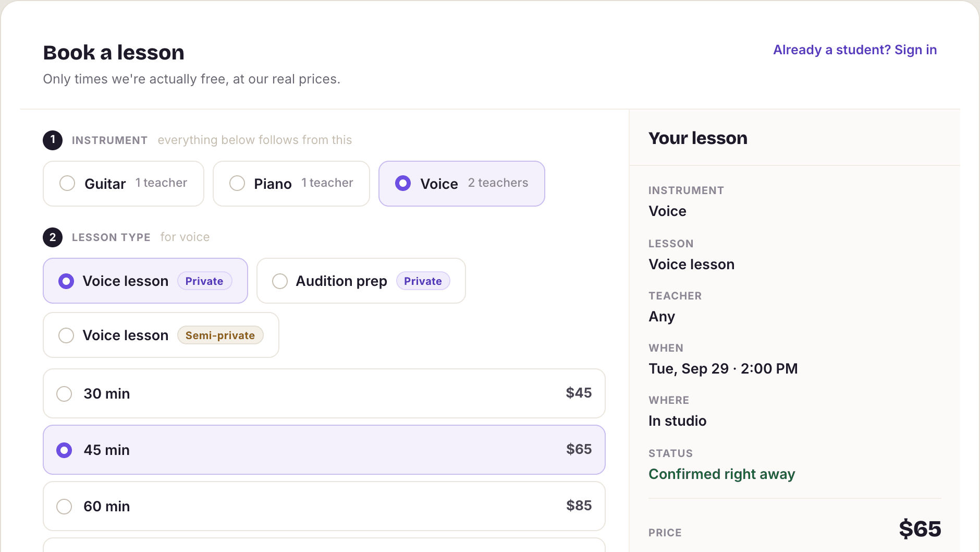Choose the Semi-private Voice lesson type

coord(161,335)
